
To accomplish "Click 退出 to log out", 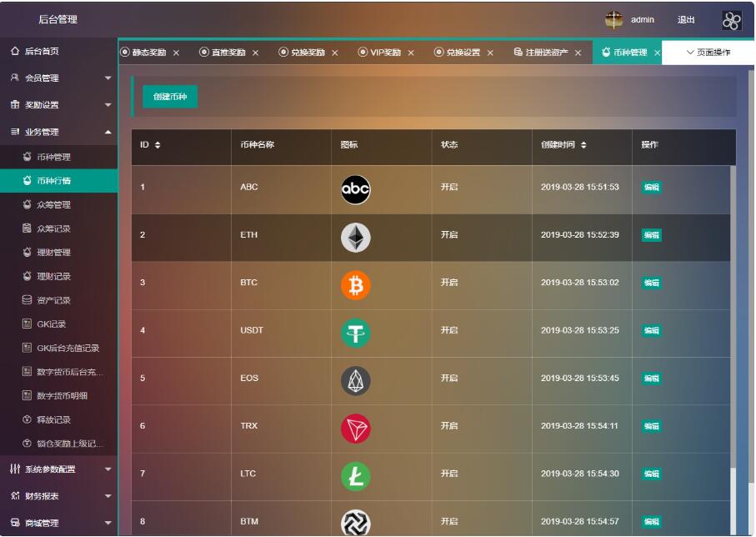I will click(x=686, y=20).
